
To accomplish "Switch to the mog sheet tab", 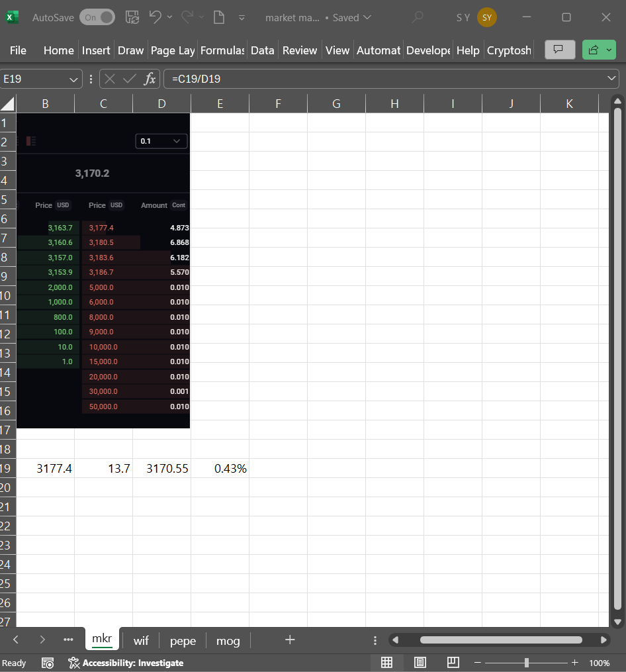I will click(228, 641).
